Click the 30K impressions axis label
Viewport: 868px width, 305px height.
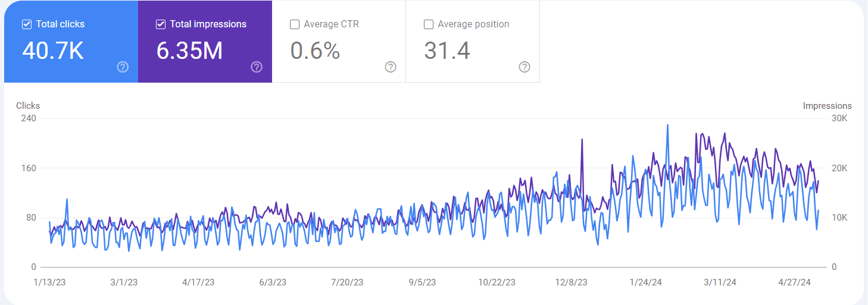click(x=839, y=118)
